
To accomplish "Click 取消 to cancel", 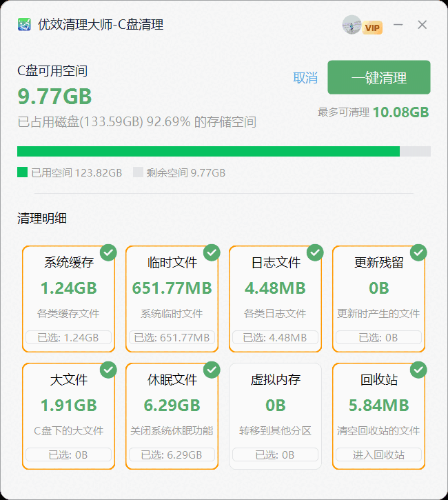I will [305, 77].
